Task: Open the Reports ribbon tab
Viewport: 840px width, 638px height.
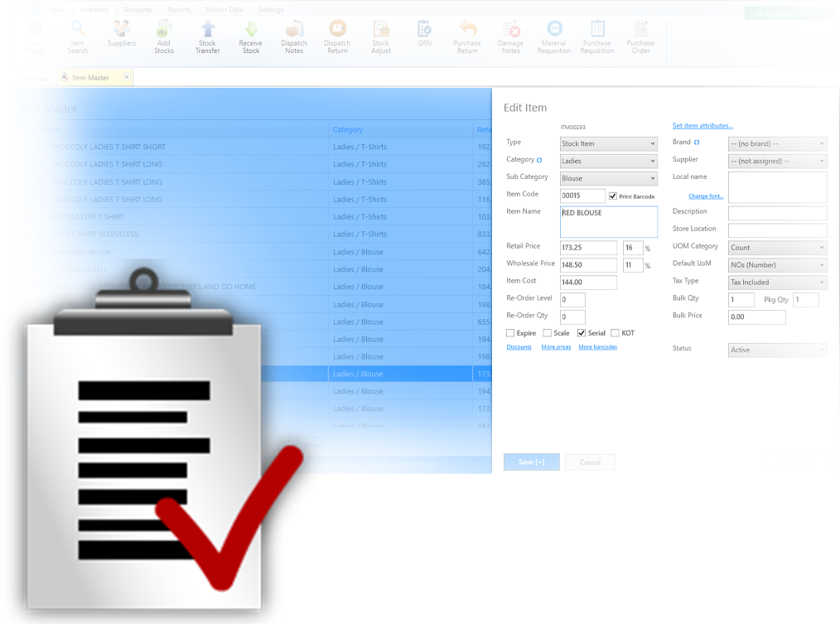Action: pos(178,10)
